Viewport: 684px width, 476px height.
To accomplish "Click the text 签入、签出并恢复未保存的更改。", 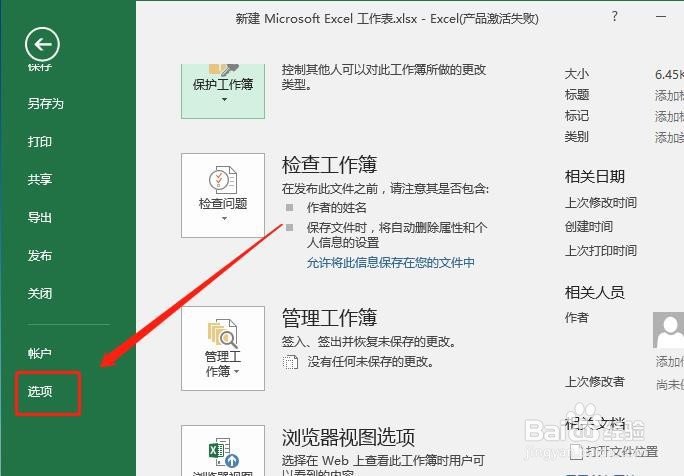I will pyautogui.click(x=369, y=342).
